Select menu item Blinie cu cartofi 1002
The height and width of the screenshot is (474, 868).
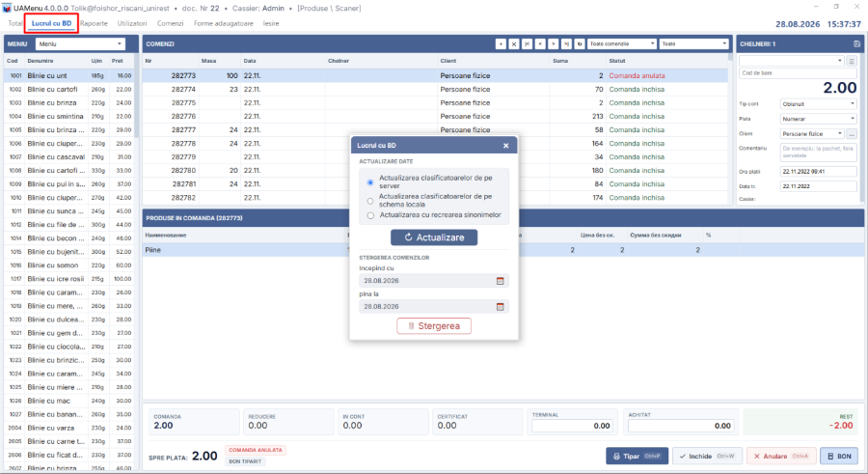[x=69, y=89]
